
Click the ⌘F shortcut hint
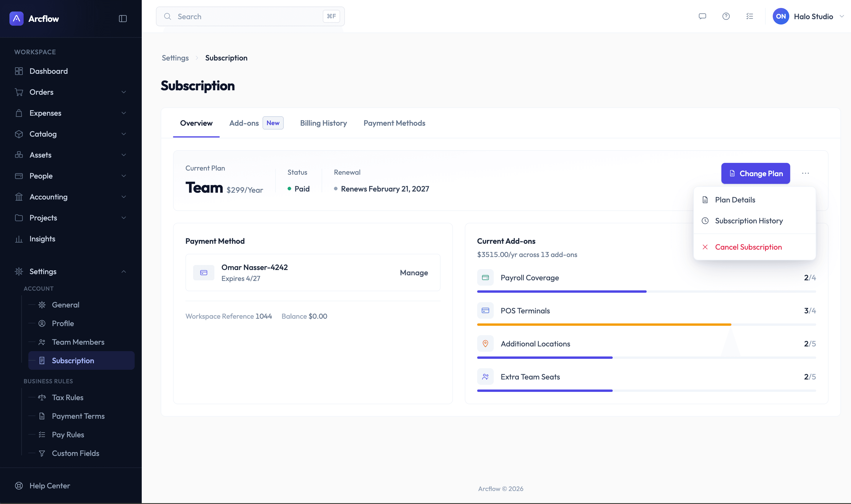331,16
